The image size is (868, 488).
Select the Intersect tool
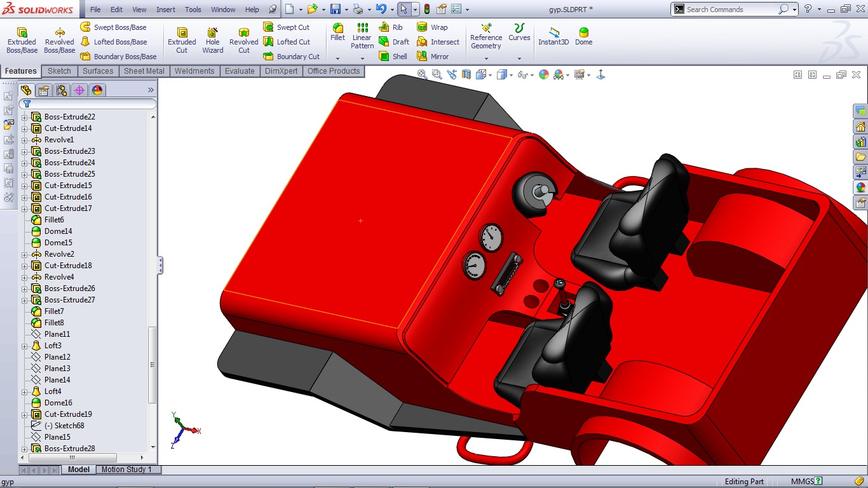[x=438, y=42]
